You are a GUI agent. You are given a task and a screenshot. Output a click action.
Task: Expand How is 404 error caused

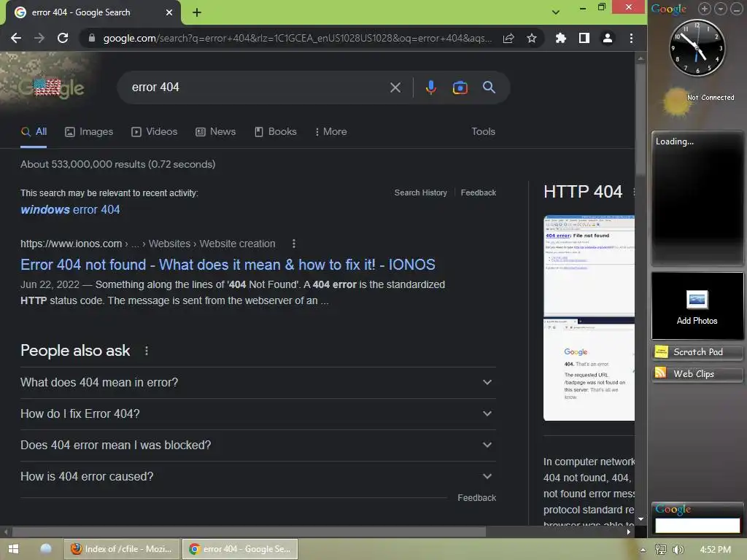coord(258,477)
